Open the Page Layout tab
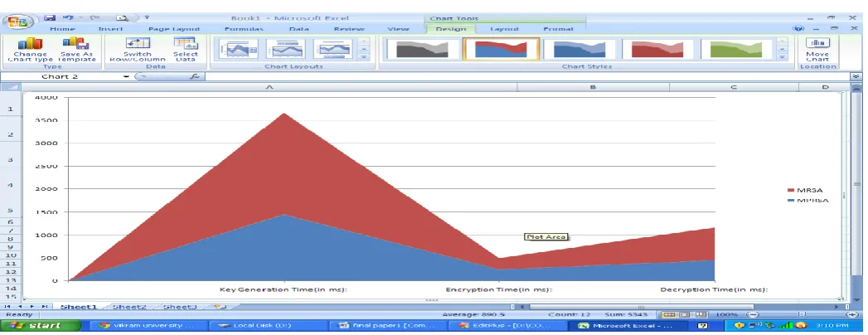Viewport: 868px width, 335px height. [x=174, y=29]
